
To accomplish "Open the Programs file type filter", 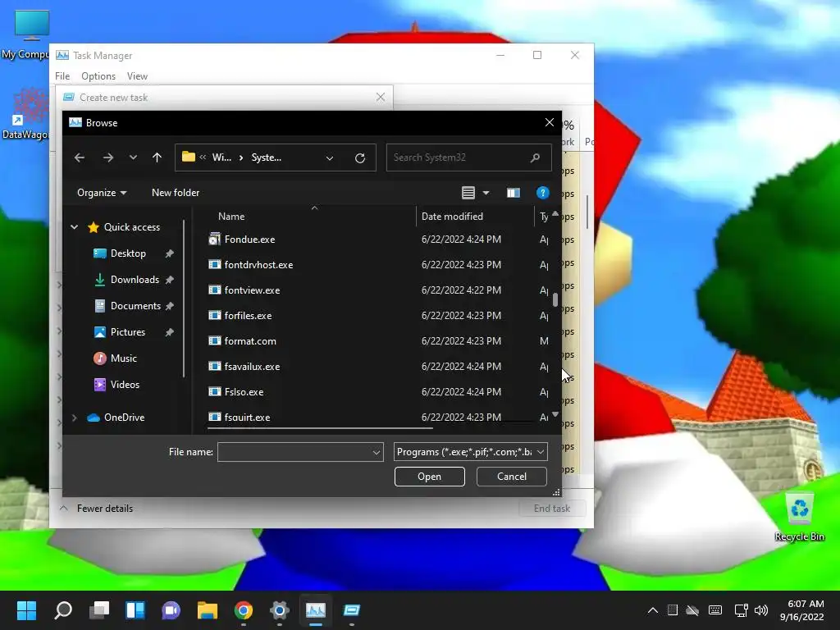I will [470, 452].
